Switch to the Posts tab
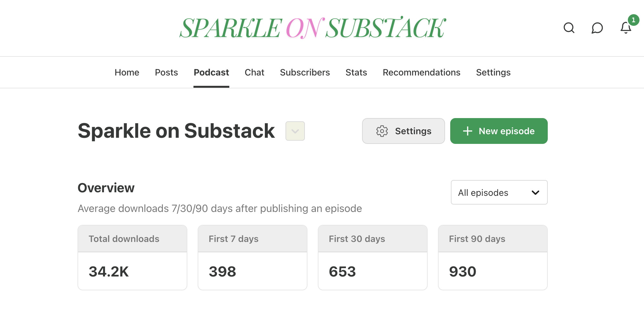 click(166, 72)
